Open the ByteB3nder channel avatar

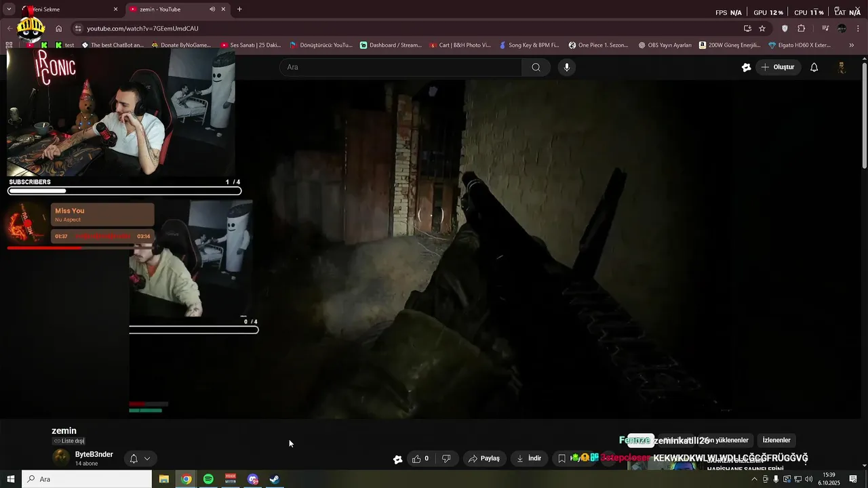[x=61, y=457]
